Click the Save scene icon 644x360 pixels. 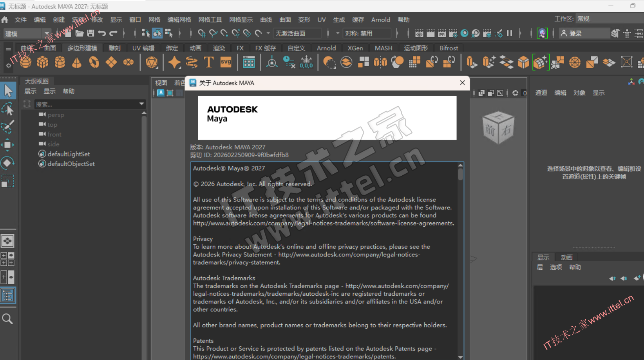point(90,33)
